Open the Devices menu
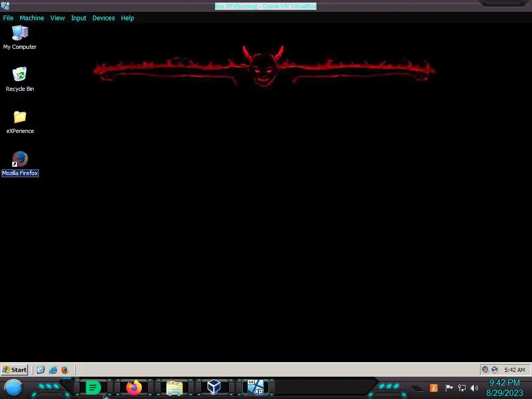Image resolution: width=532 pixels, height=399 pixels. (x=103, y=18)
